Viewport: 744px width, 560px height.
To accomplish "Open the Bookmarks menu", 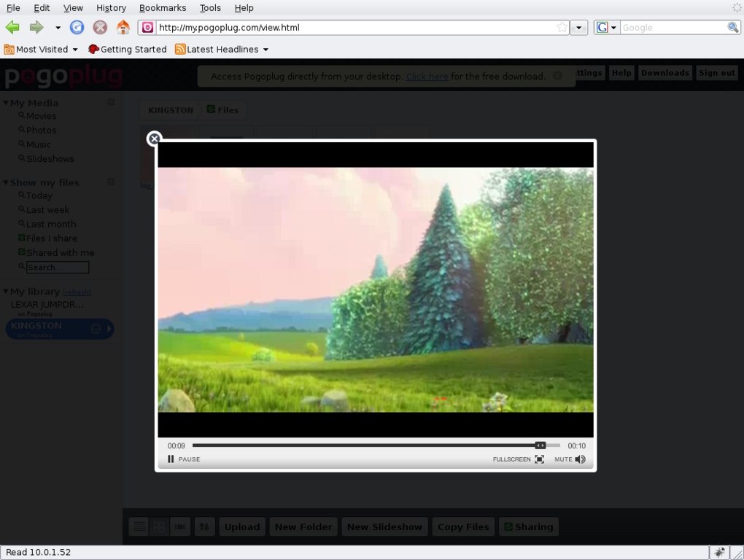I will point(162,8).
